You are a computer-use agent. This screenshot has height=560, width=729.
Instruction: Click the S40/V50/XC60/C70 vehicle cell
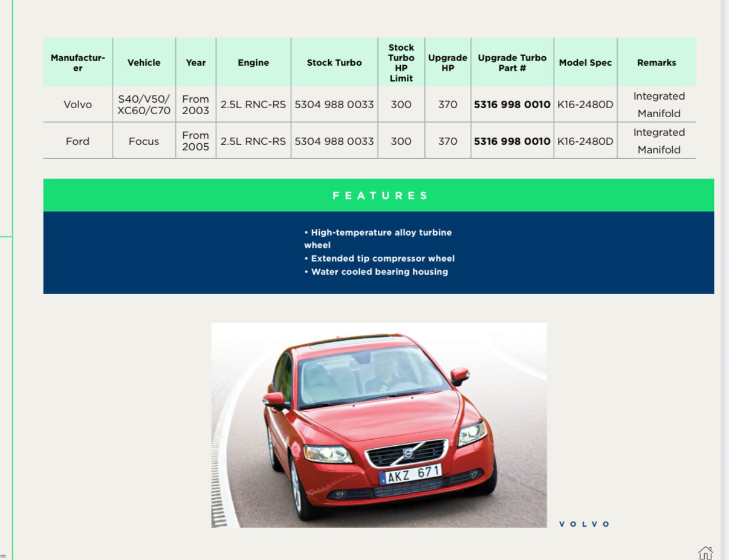144,105
